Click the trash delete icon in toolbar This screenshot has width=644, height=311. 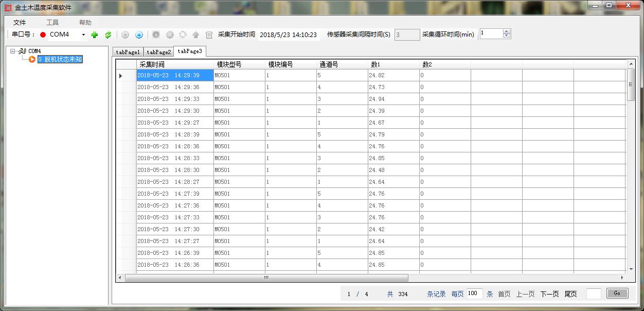coord(209,35)
